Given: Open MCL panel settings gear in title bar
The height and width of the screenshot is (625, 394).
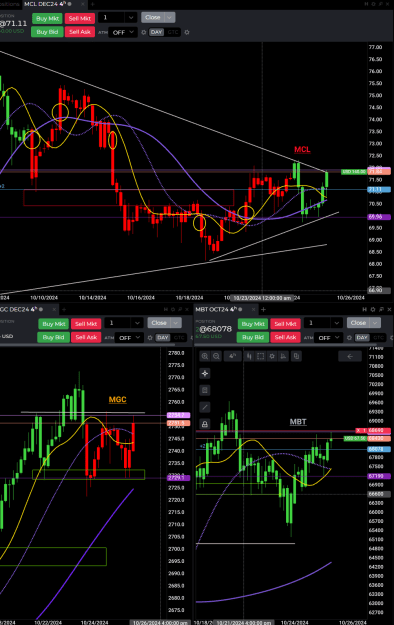Looking at the screenshot, I should (374, 4).
